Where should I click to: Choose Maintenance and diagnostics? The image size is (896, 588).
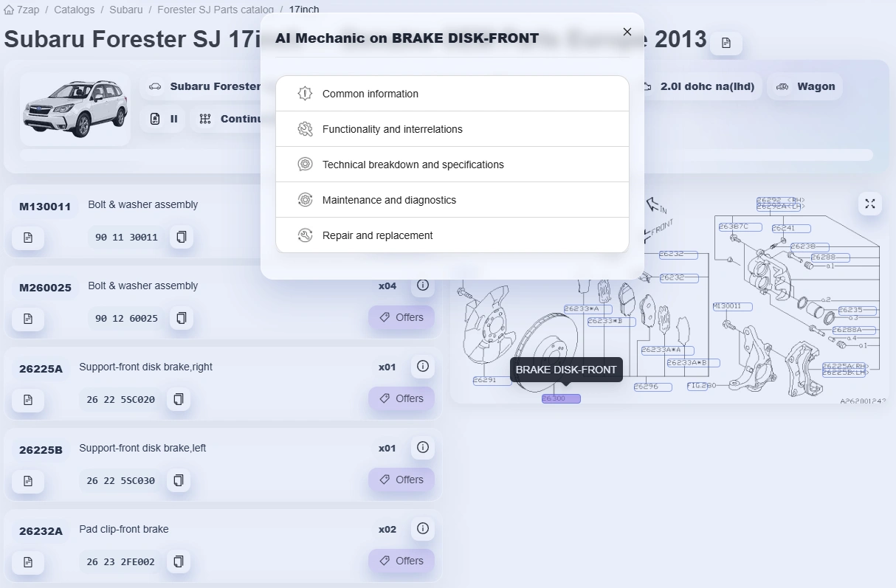(x=452, y=200)
